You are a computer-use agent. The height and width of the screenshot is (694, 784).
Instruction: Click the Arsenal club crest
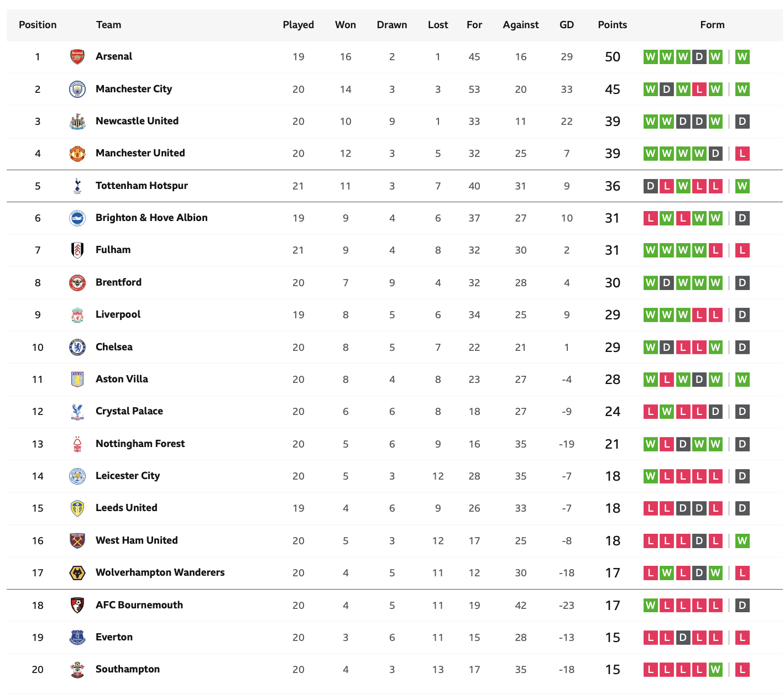[x=77, y=57]
